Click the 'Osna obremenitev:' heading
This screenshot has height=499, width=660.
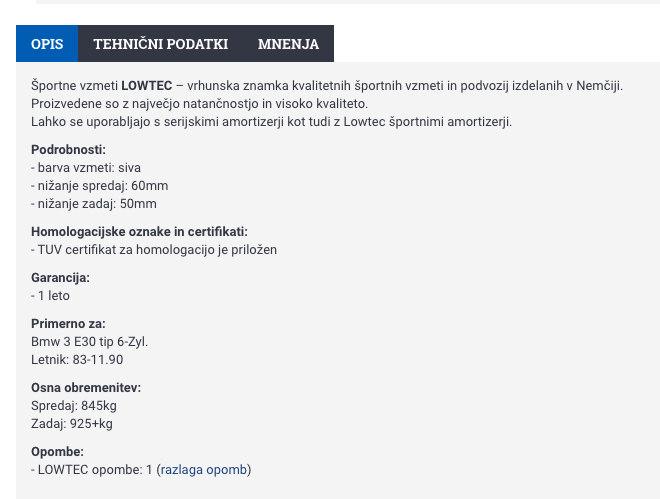pyautogui.click(x=85, y=388)
